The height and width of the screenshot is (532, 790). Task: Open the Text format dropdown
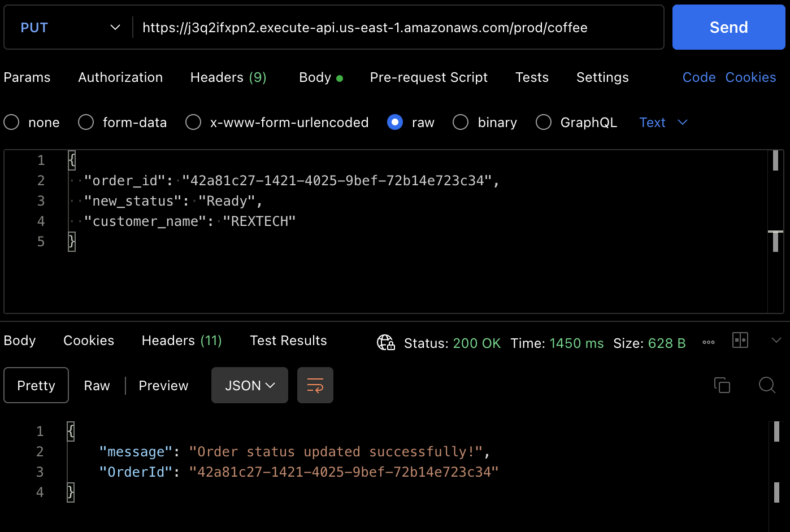point(663,123)
